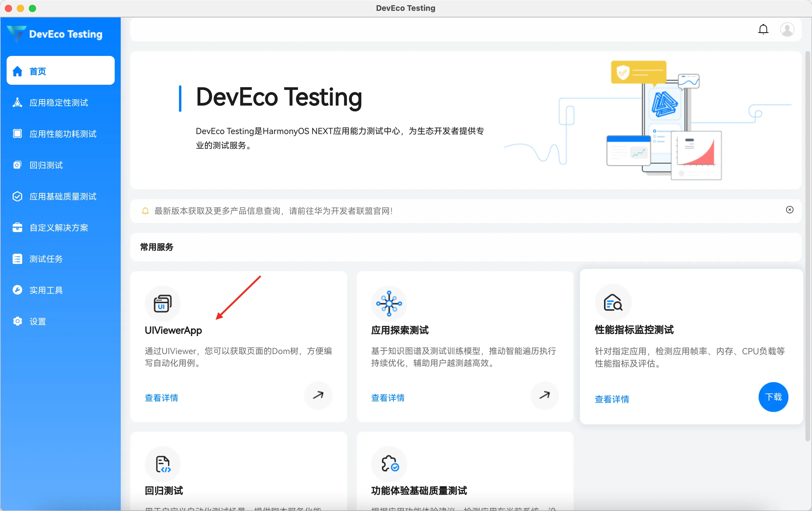View 查看详情 for 性能指标监控测试
Viewport: 812px width, 511px height.
[x=612, y=399]
